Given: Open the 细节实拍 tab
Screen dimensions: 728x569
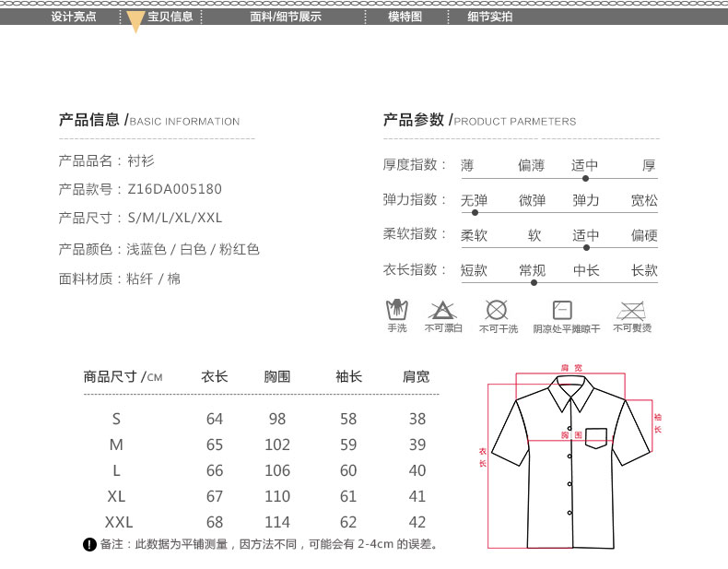Looking at the screenshot, I should click(489, 17).
